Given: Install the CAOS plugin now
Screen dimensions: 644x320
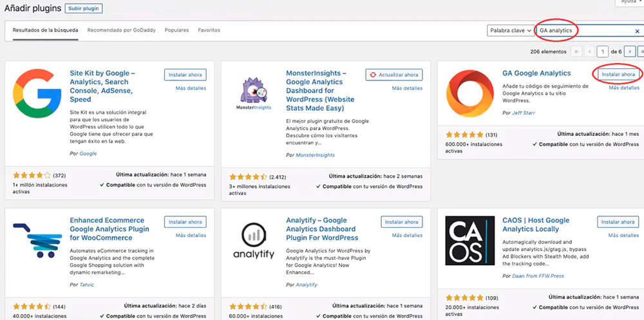Looking at the screenshot, I should (618, 222).
